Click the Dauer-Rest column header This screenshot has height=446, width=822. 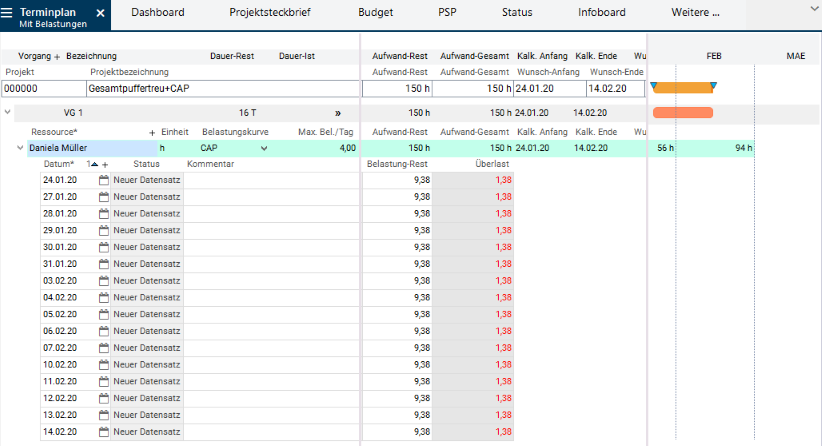click(x=232, y=56)
